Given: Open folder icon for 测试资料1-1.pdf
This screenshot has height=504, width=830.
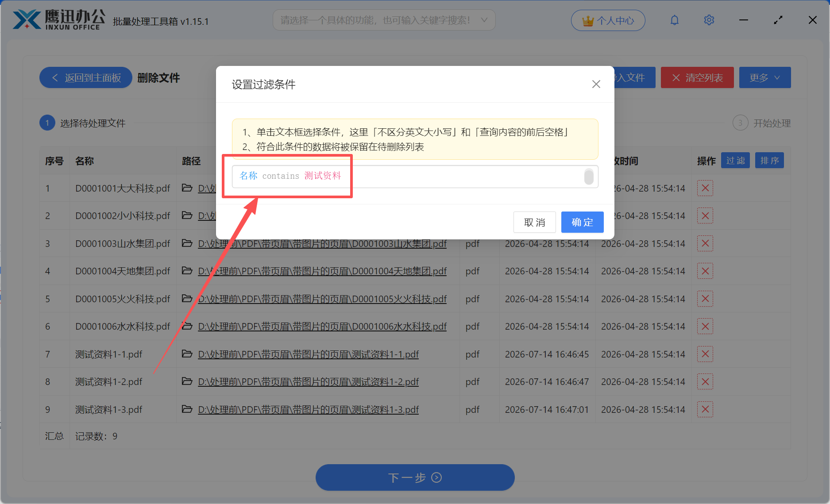Looking at the screenshot, I should click(x=187, y=354).
